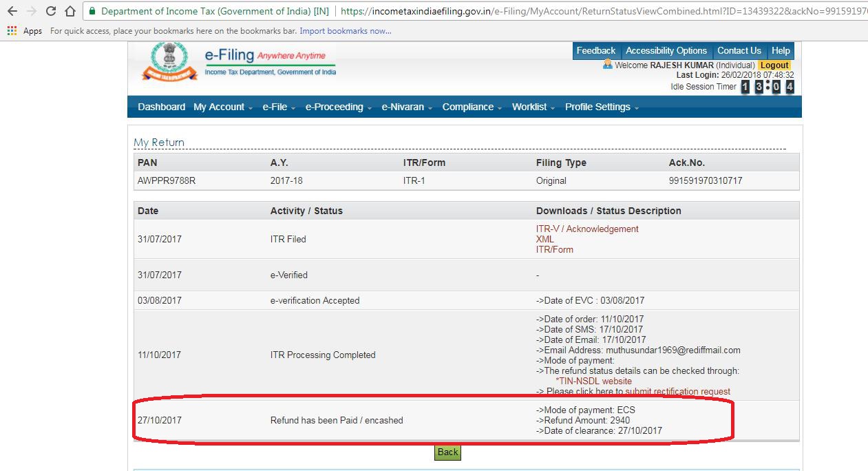Click assessment year 2017-18 cell
The image size is (868, 471).
click(286, 180)
